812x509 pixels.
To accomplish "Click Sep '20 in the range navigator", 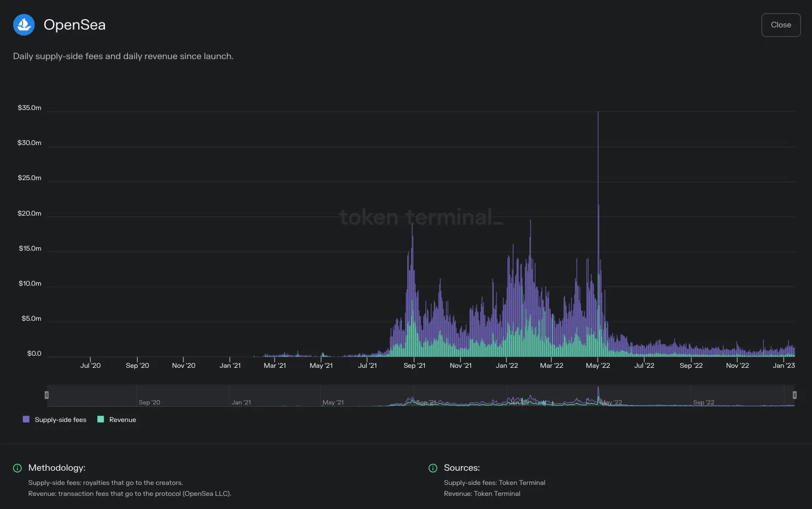I will coord(149,402).
